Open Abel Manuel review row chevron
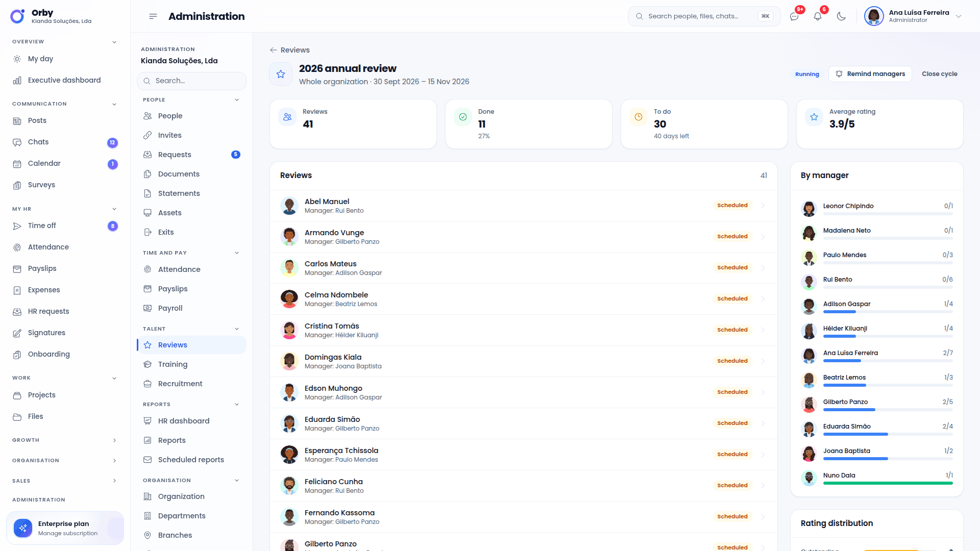Screen dimensions: 980x551 point(763,206)
